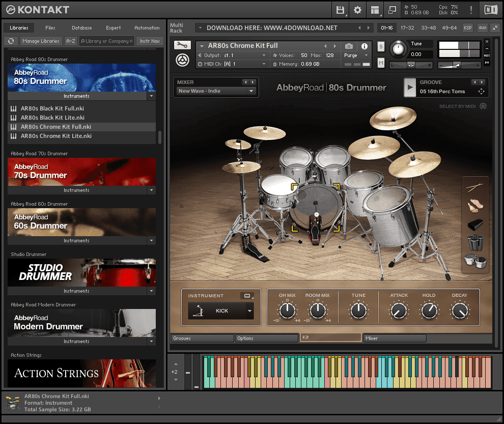
Task: Select the stacked cups percussion icon
Action: (x=475, y=243)
